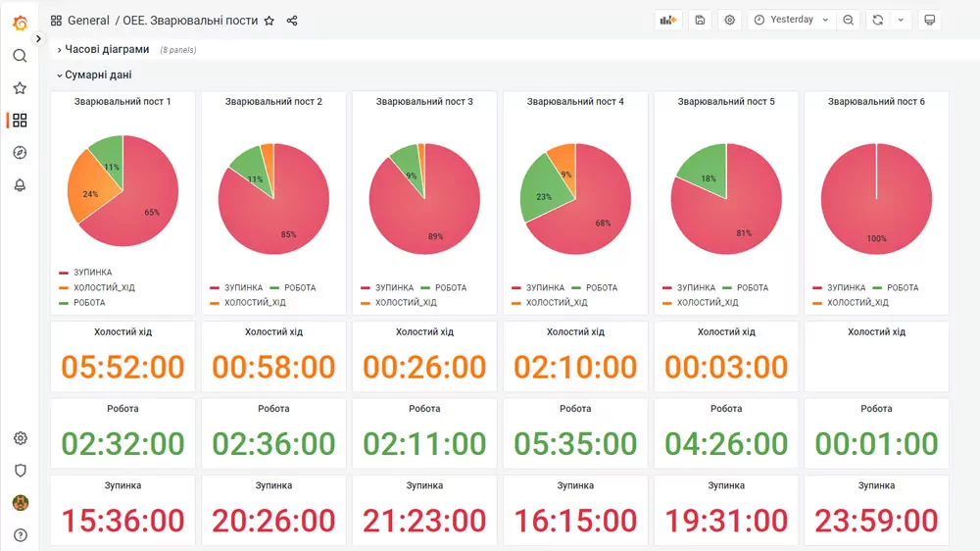
Task: Mark the dashboard as favorite with the star
Action: click(x=269, y=21)
